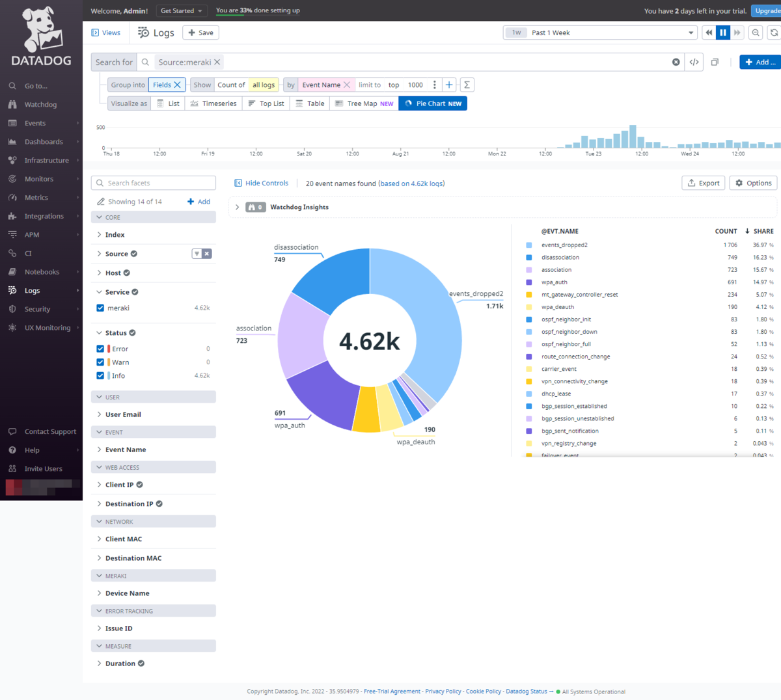The width and height of the screenshot is (781, 700).
Task: Toggle the Info status checkbox
Action: point(100,375)
